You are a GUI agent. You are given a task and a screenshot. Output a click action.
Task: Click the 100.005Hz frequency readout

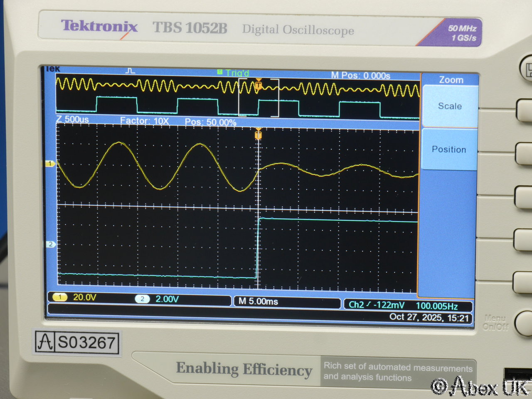click(x=436, y=306)
